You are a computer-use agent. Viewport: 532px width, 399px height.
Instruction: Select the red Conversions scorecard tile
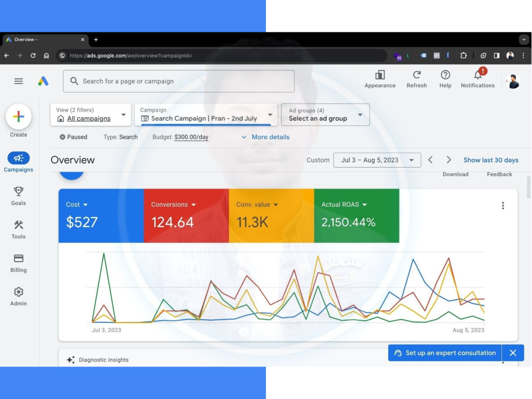pos(186,216)
